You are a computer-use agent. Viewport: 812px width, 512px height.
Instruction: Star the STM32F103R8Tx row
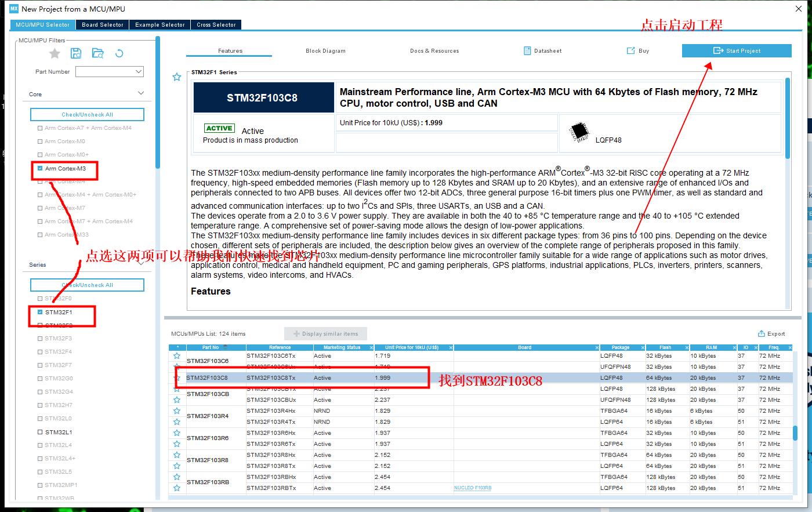[x=177, y=466]
